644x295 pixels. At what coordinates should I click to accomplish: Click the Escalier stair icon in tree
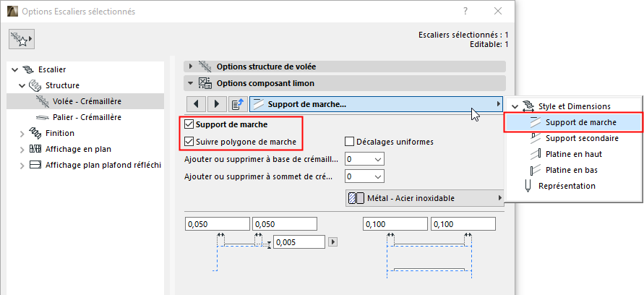click(x=28, y=69)
